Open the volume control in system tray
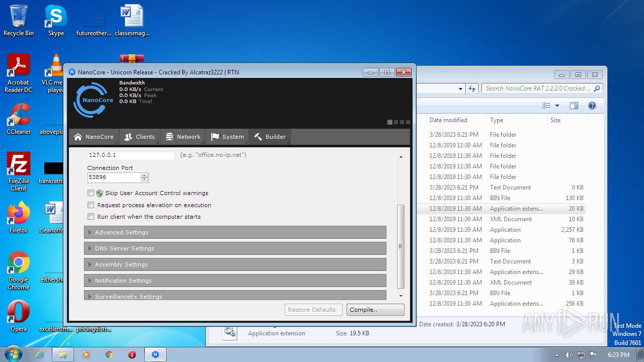 (569, 355)
